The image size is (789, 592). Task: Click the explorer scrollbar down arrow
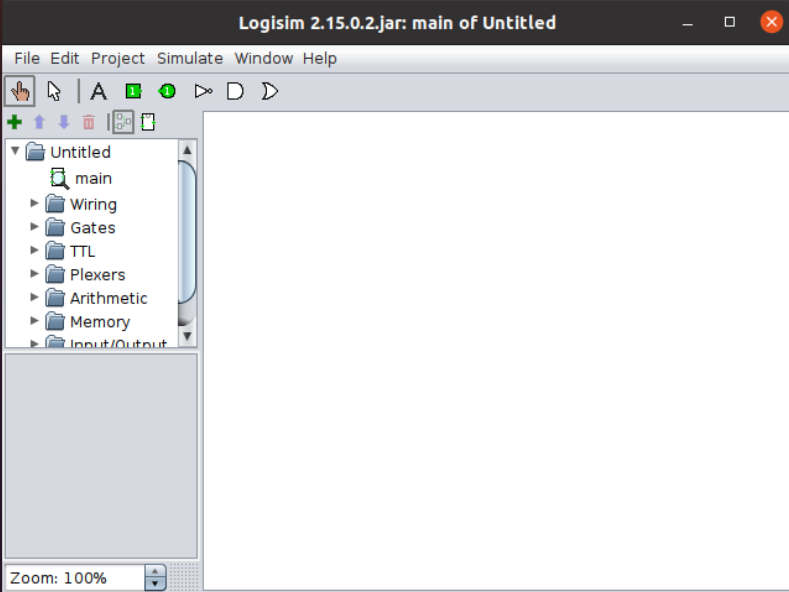[x=187, y=336]
